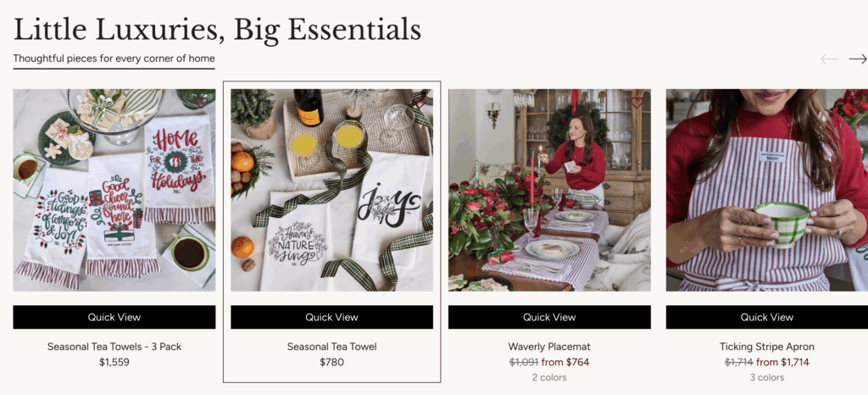
Task: Go to next carousel products with right arrow
Action: [858, 59]
